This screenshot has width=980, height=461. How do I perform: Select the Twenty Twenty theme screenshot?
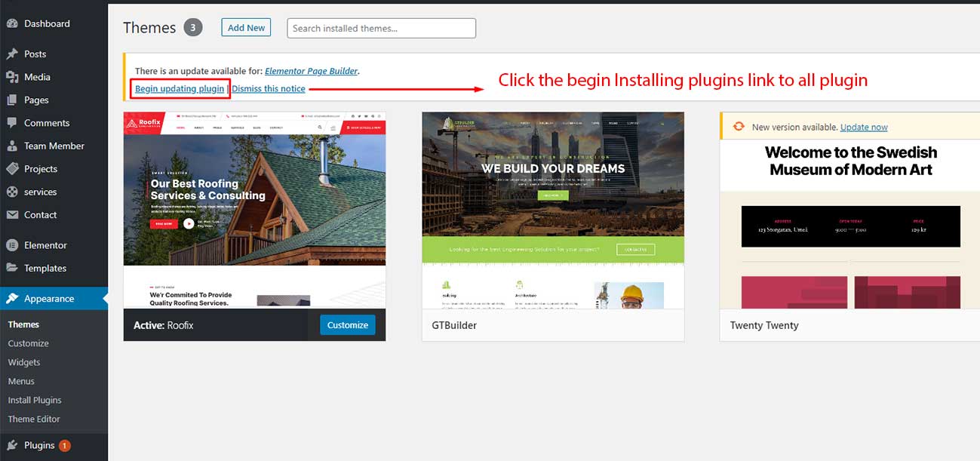coord(850,225)
